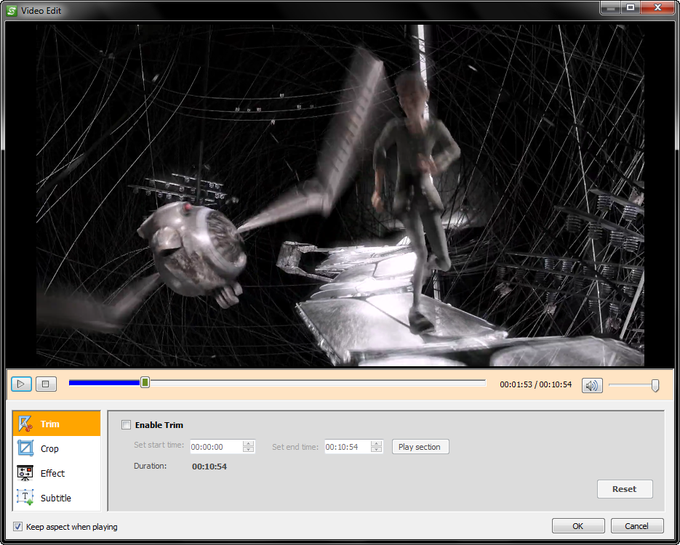The height and width of the screenshot is (545, 680).
Task: Click the Set end time field
Action: click(347, 447)
